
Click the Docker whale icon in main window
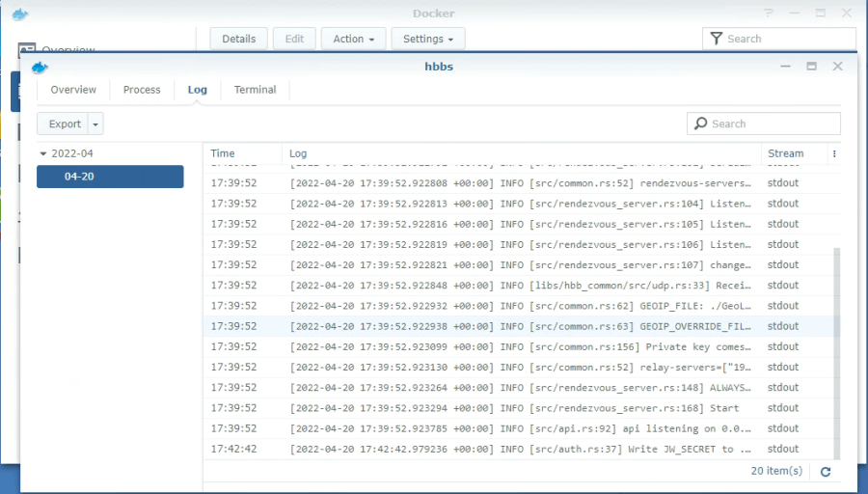20,14
